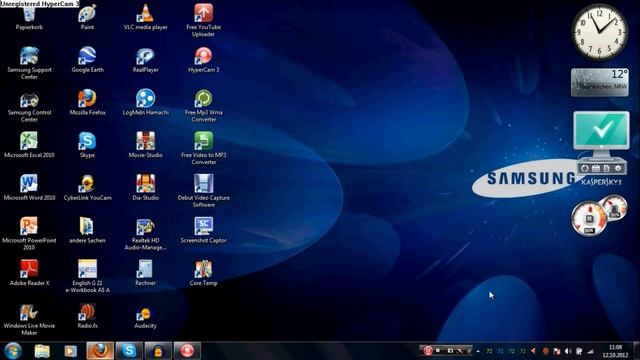Open RealPlayer shortcut
The width and height of the screenshot is (640, 360).
[x=145, y=60]
